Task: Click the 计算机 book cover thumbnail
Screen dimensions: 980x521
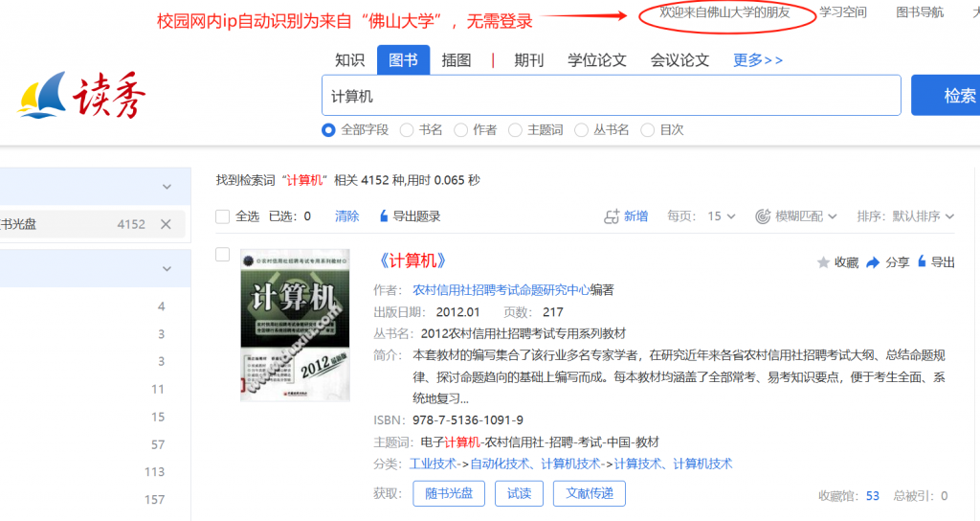Action: point(295,326)
